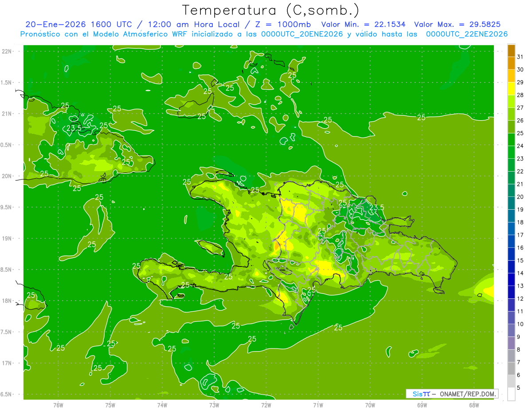Pick the orange swatch between 29 and 30
Viewport: 532px width, 411px height.
coord(511,76)
